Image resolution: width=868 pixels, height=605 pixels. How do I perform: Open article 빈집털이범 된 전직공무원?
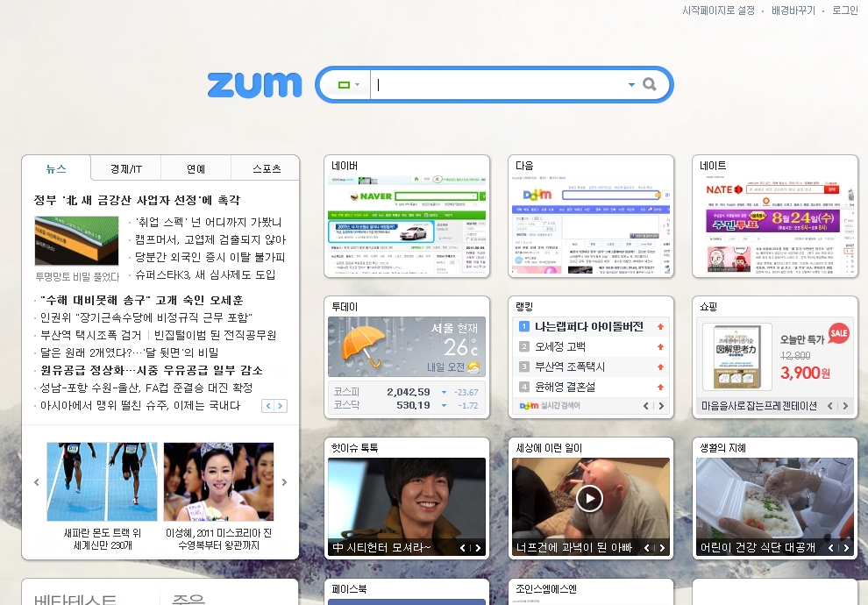[216, 336]
